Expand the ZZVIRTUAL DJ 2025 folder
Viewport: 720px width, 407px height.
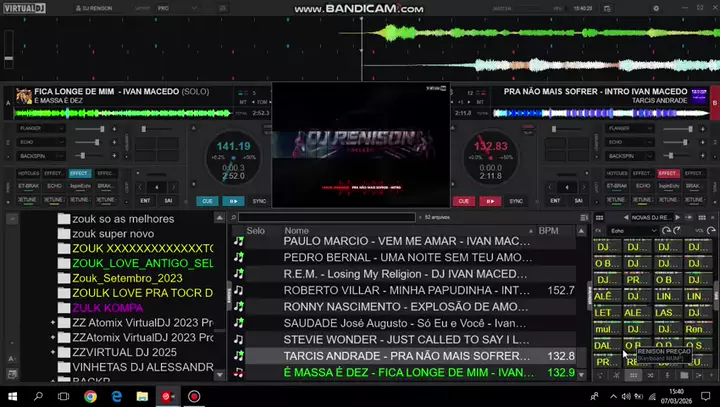52,352
